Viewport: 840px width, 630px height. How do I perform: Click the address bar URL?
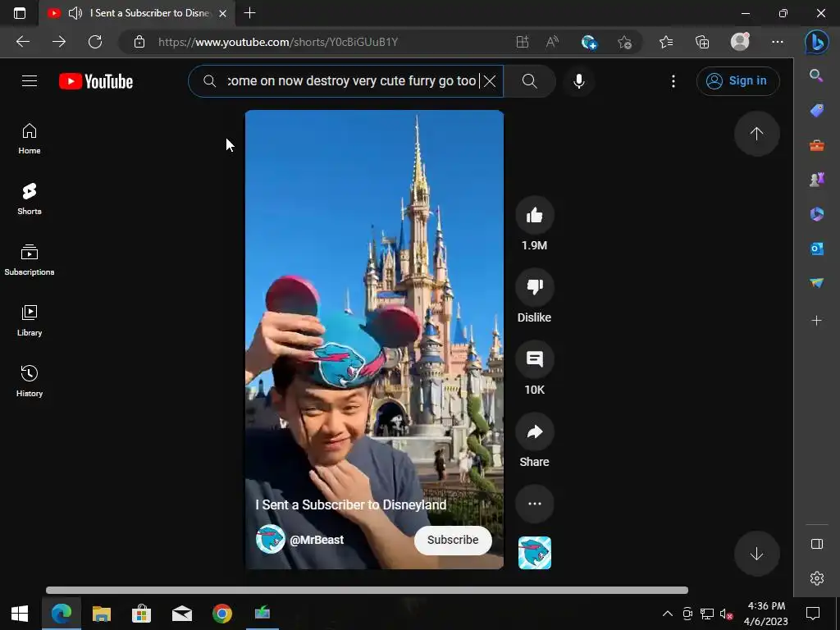[x=278, y=42]
